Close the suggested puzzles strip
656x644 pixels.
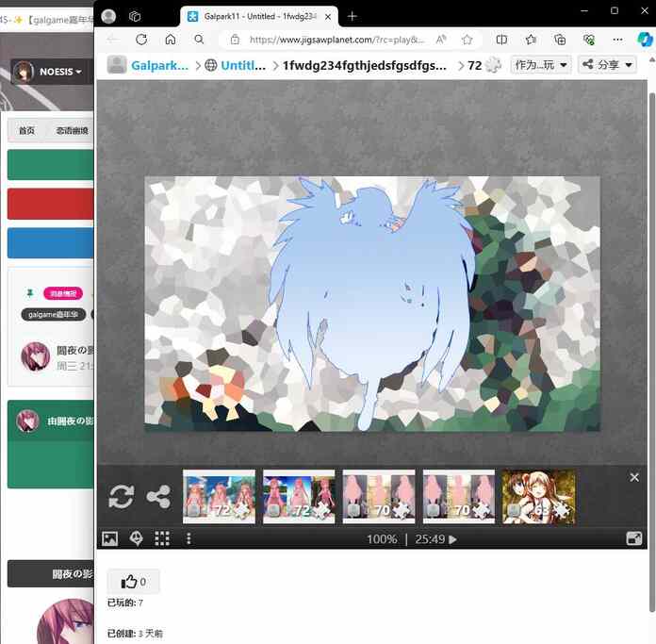pyautogui.click(x=634, y=477)
